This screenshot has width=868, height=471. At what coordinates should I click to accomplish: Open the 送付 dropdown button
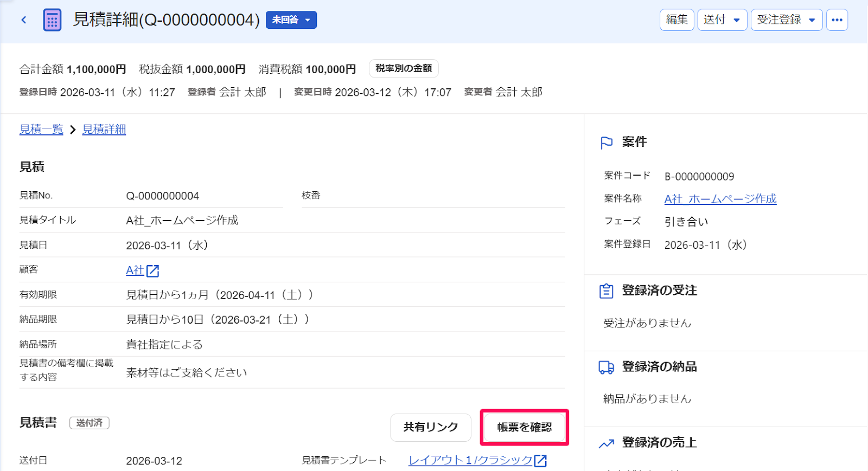click(722, 20)
